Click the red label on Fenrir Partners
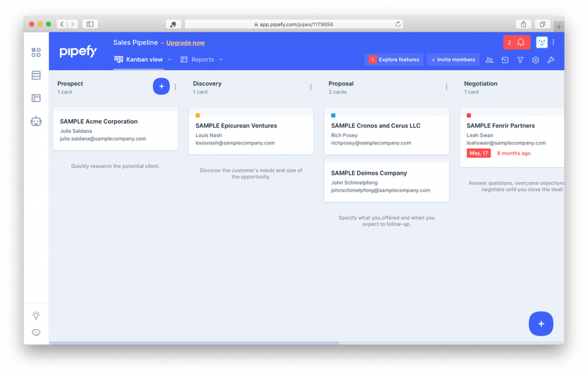588x376 pixels. [x=469, y=116]
